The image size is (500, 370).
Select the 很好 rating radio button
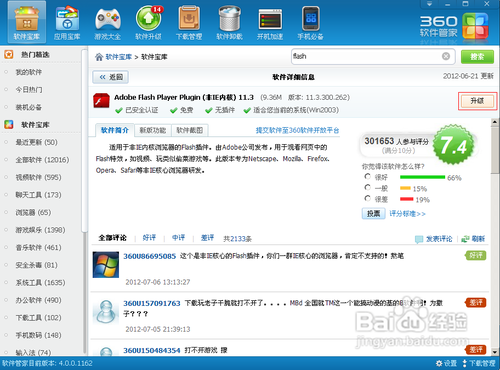click(367, 176)
